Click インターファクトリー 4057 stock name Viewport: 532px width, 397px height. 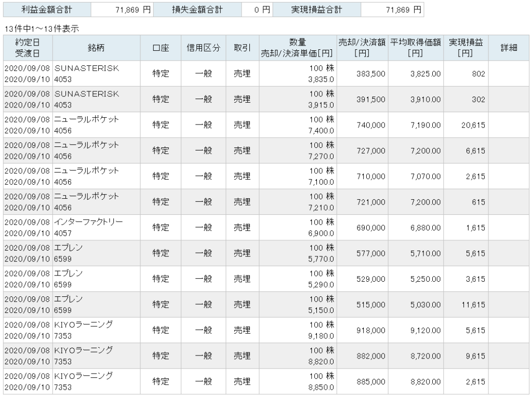point(96,228)
